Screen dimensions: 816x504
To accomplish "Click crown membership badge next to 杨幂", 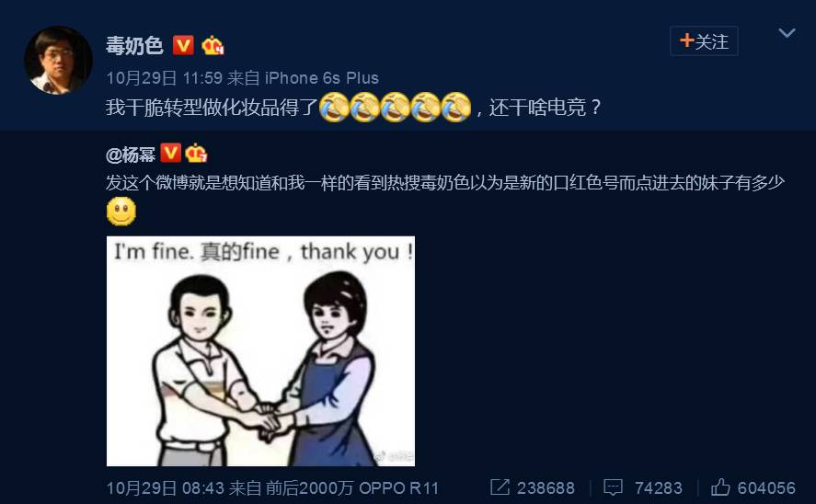I will pos(196,153).
